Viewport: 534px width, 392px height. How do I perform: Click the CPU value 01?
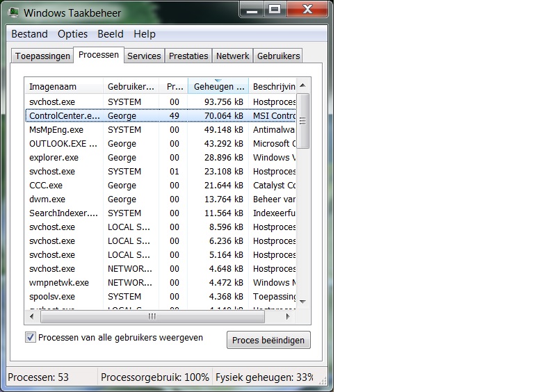[175, 172]
